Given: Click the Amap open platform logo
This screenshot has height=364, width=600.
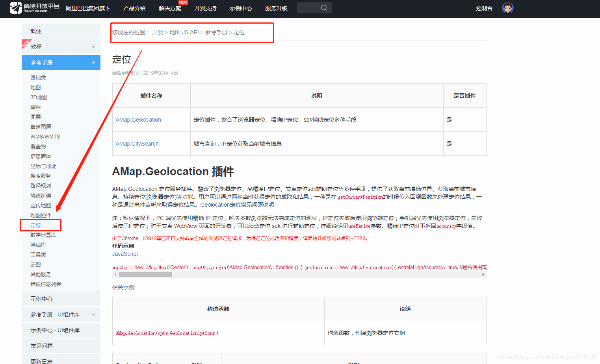Looking at the screenshot, I should coord(35,8).
